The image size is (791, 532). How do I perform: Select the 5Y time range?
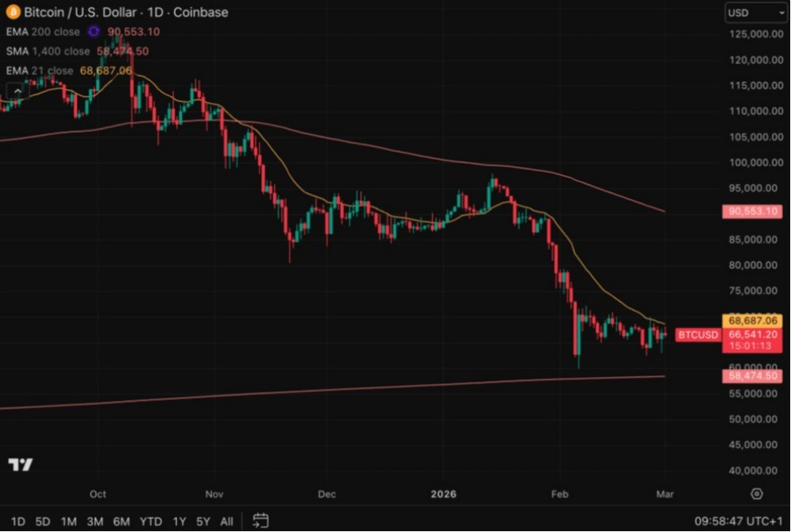click(x=202, y=522)
